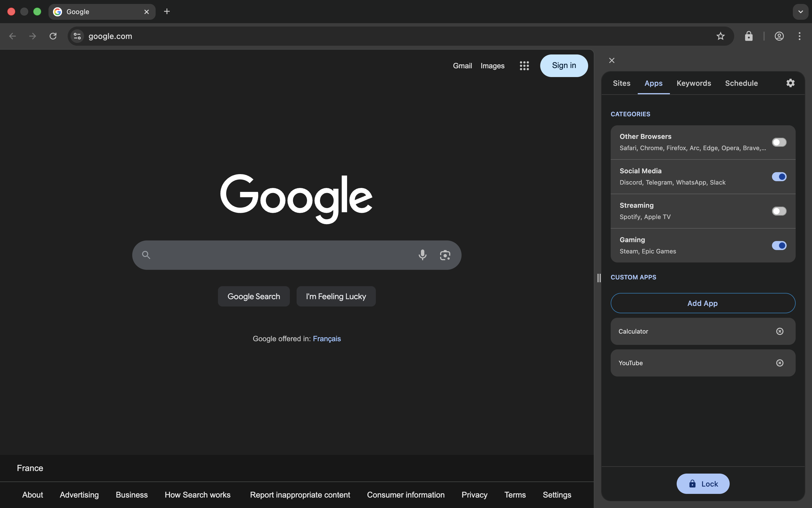Close the side panel with X
Viewport: 812px width, 508px height.
point(612,60)
